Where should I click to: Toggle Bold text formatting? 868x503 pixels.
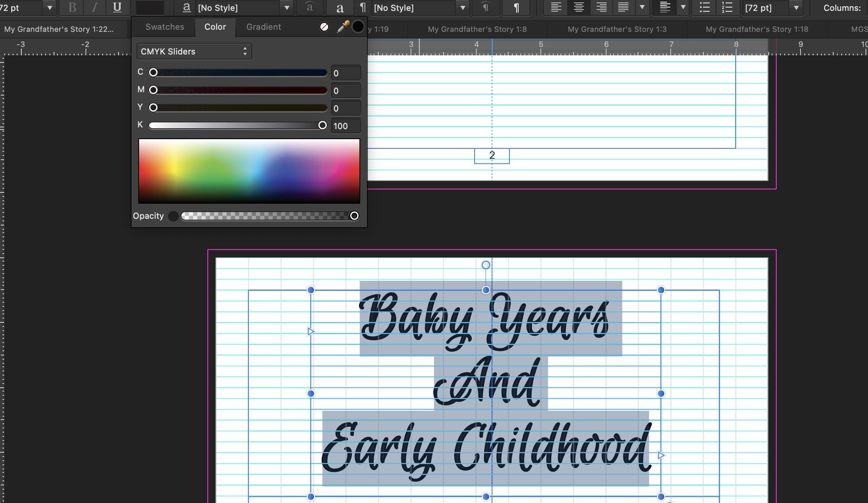(72, 8)
